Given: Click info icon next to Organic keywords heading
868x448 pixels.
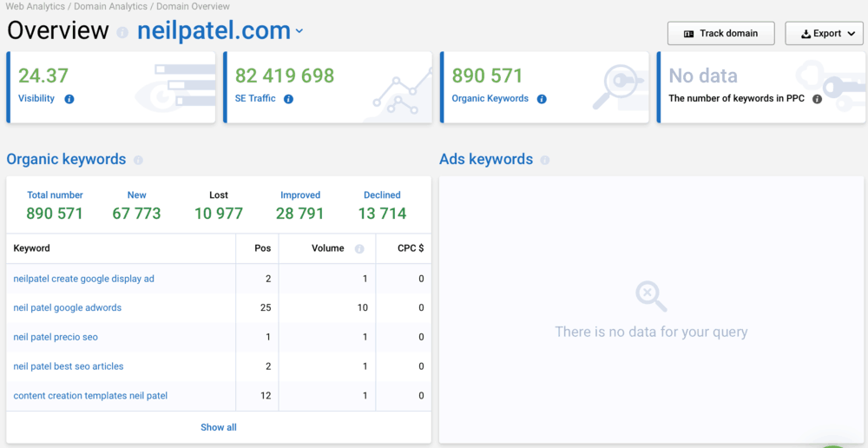Looking at the screenshot, I should [x=138, y=160].
